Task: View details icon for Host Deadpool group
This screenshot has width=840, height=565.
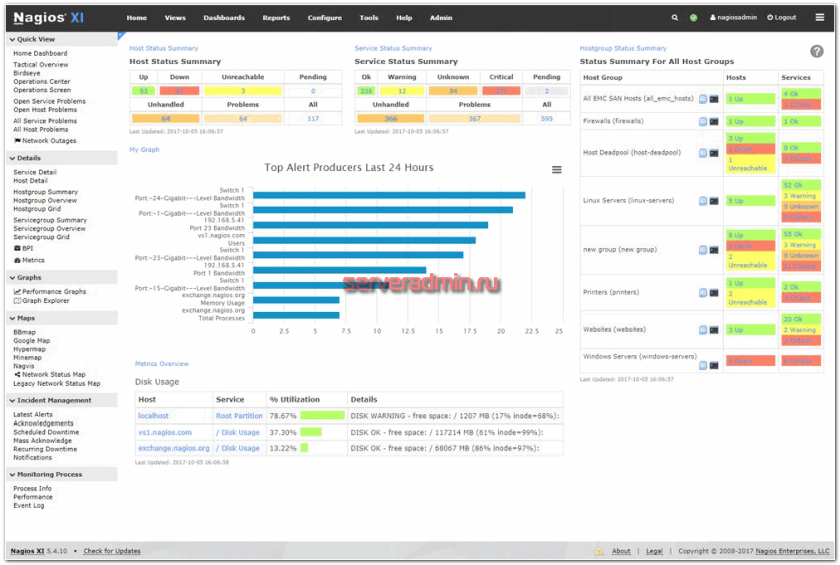Action: 703,153
